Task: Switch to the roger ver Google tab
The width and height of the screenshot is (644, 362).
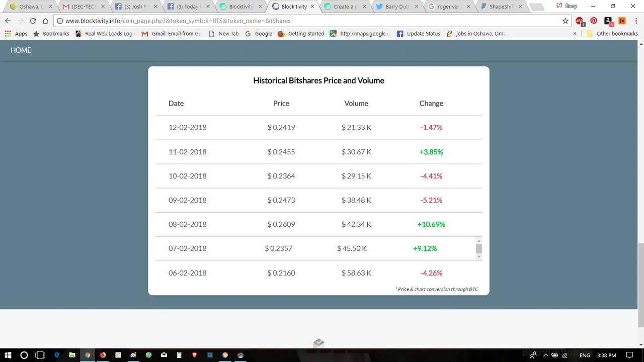Action: pos(449,7)
